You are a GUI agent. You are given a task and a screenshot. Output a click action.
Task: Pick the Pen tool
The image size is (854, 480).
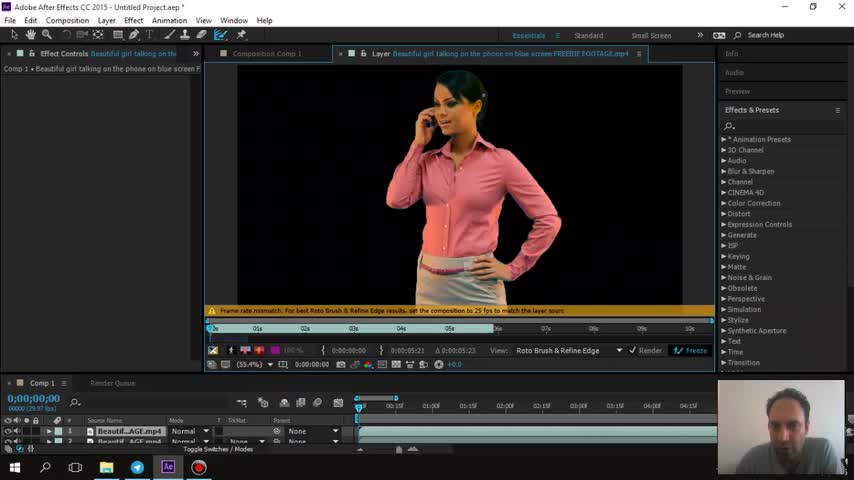[x=135, y=35]
